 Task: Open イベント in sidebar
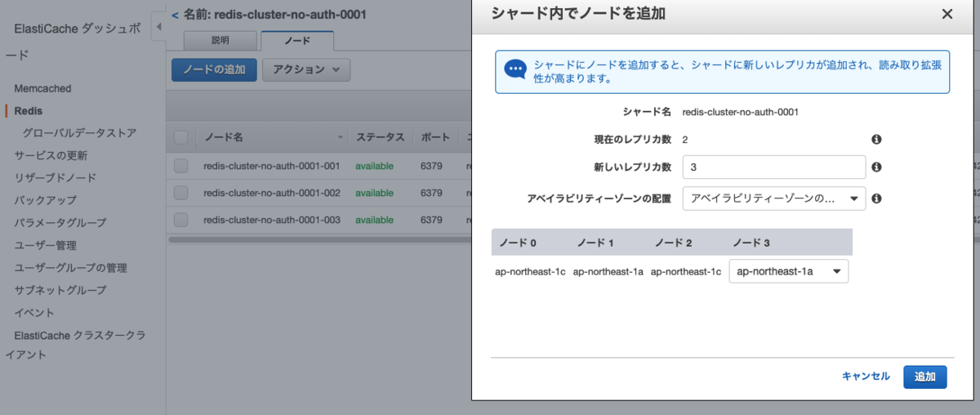coord(34,313)
